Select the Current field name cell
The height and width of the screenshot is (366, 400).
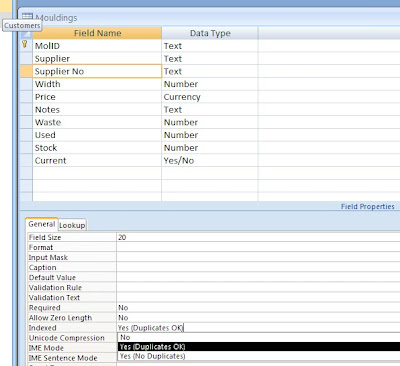tap(97, 160)
